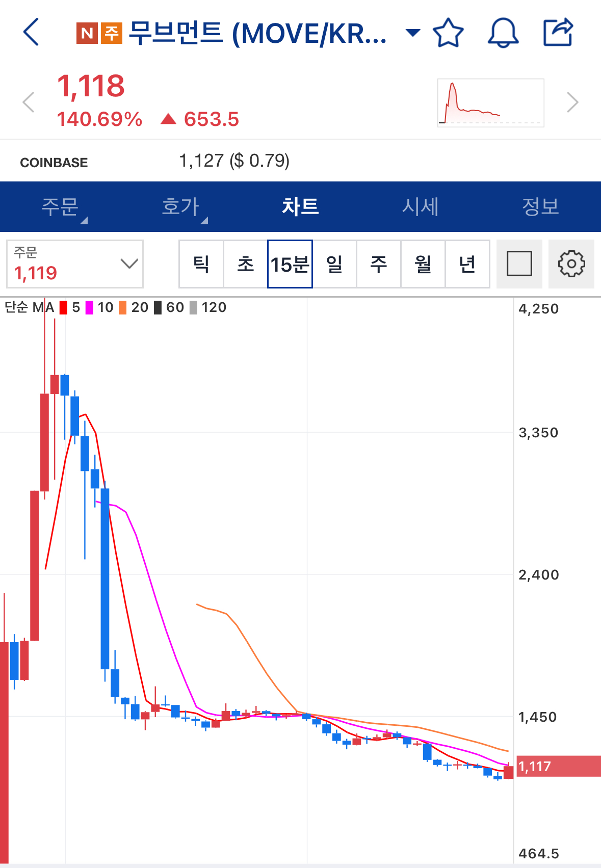The image size is (601, 868).
Task: Show previous coin with left chevron
Action: [x=29, y=102]
